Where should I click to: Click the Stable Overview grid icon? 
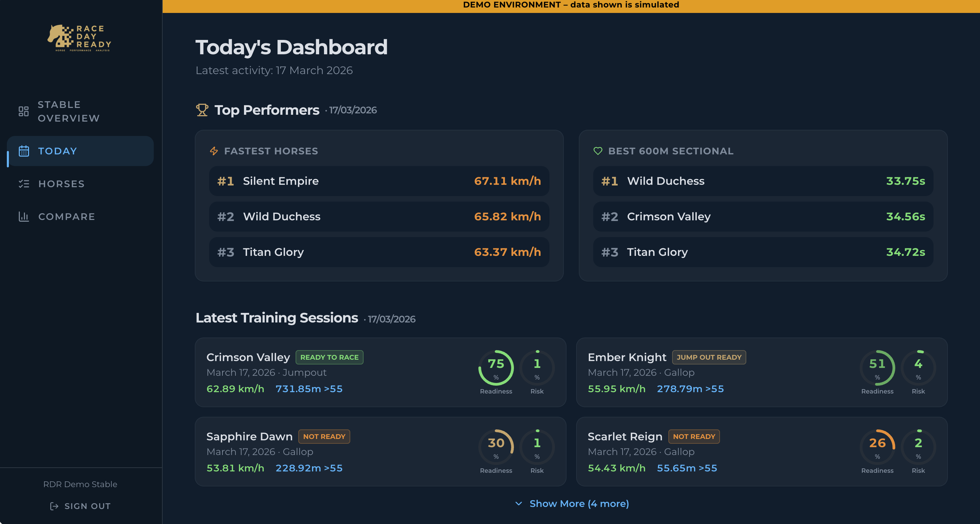pos(24,111)
